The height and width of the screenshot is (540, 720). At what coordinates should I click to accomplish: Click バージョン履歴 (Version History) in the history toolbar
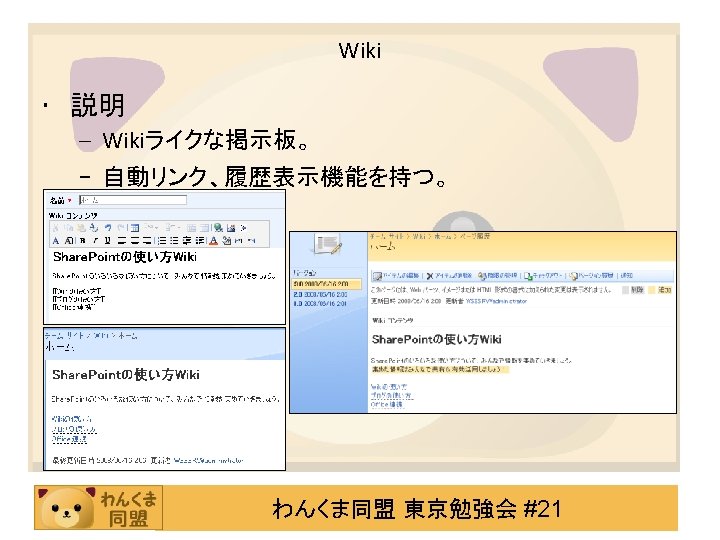[x=591, y=276]
